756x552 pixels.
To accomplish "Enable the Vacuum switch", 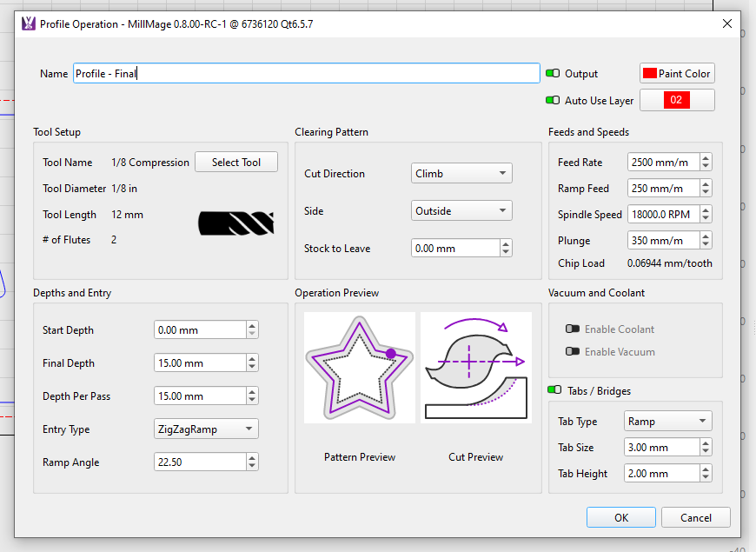I will point(573,351).
